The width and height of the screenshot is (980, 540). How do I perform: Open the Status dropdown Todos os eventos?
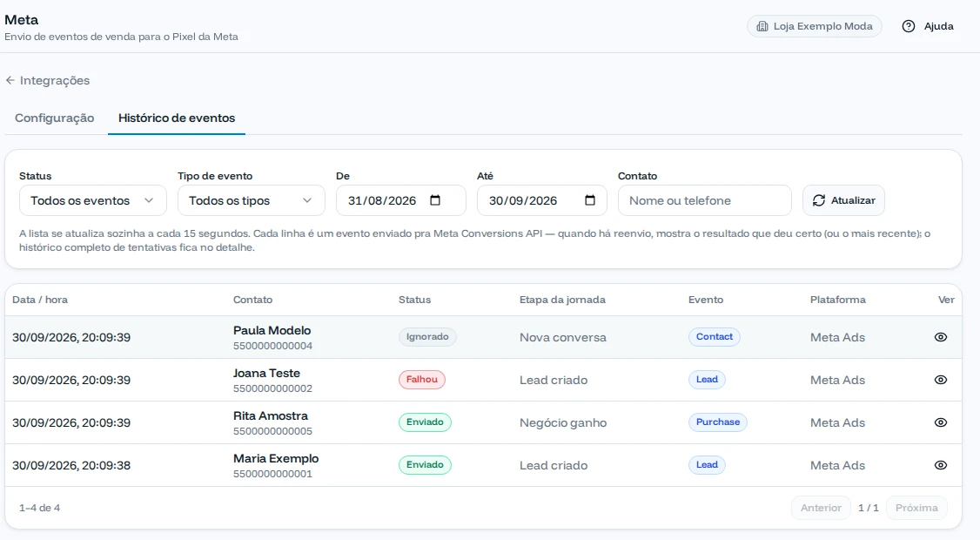point(92,200)
